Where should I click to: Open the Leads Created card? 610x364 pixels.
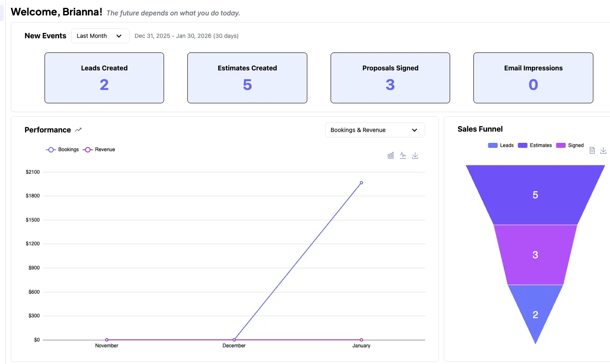click(x=104, y=78)
